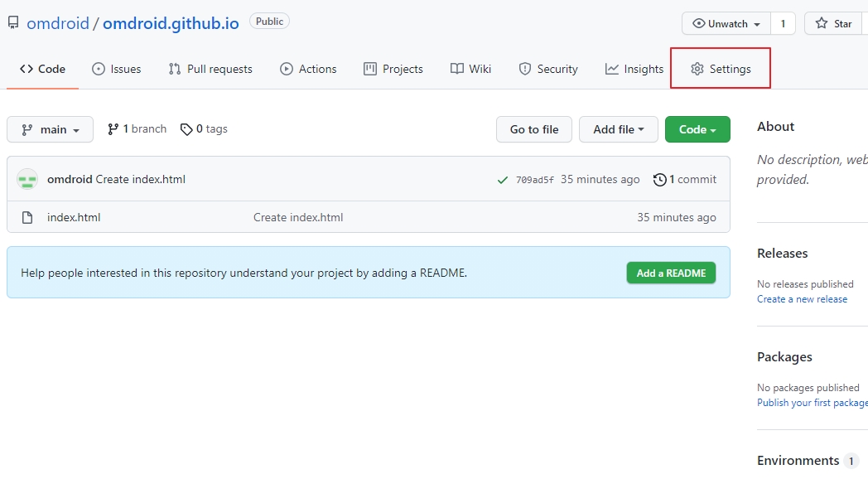Screen dimensions: 868x479
Task: Click the Add a README button
Action: 671,273
